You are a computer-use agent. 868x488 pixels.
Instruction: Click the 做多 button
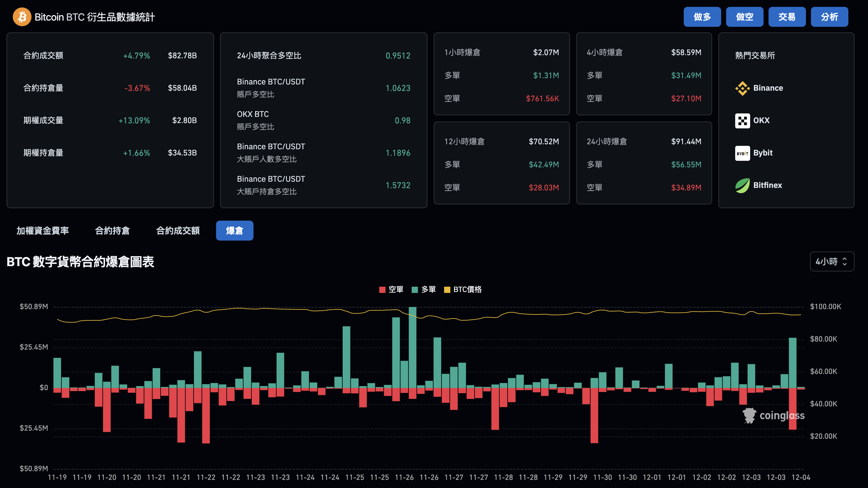coord(702,17)
